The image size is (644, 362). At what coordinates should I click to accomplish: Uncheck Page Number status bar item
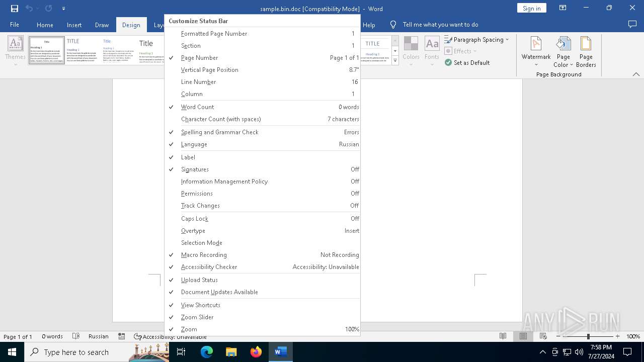[262, 58]
